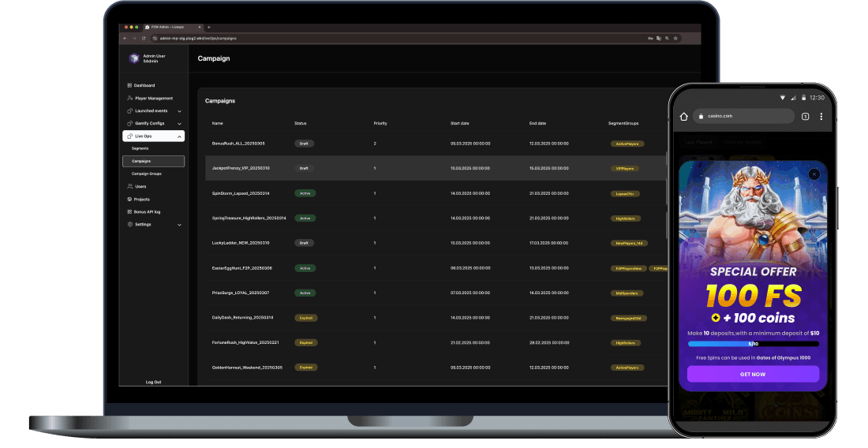Image resolution: width=868 pixels, height=448 pixels.
Task: Click the 5/10 deposit progress bar
Action: [753, 344]
